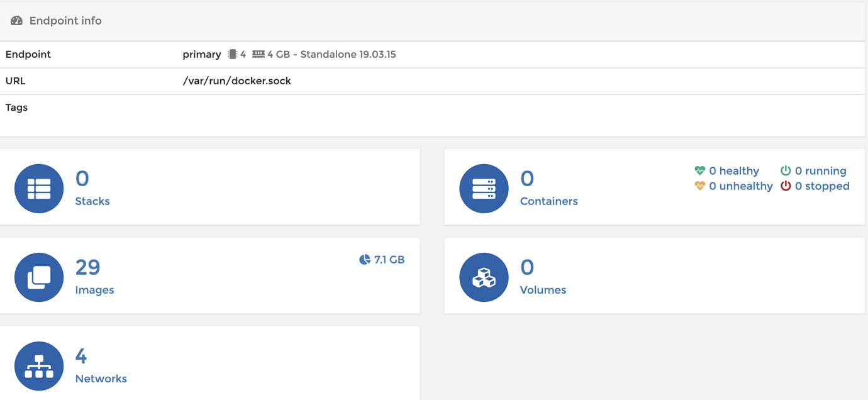Viewport: 868px width, 400px height.
Task: Click the red stopped power icon
Action: coord(785,186)
